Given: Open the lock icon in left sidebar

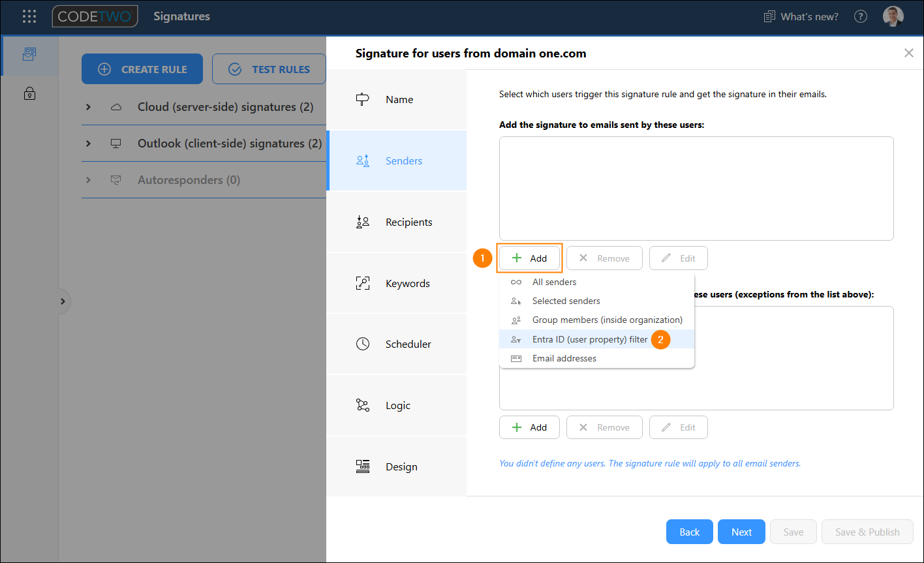Looking at the screenshot, I should pyautogui.click(x=29, y=94).
